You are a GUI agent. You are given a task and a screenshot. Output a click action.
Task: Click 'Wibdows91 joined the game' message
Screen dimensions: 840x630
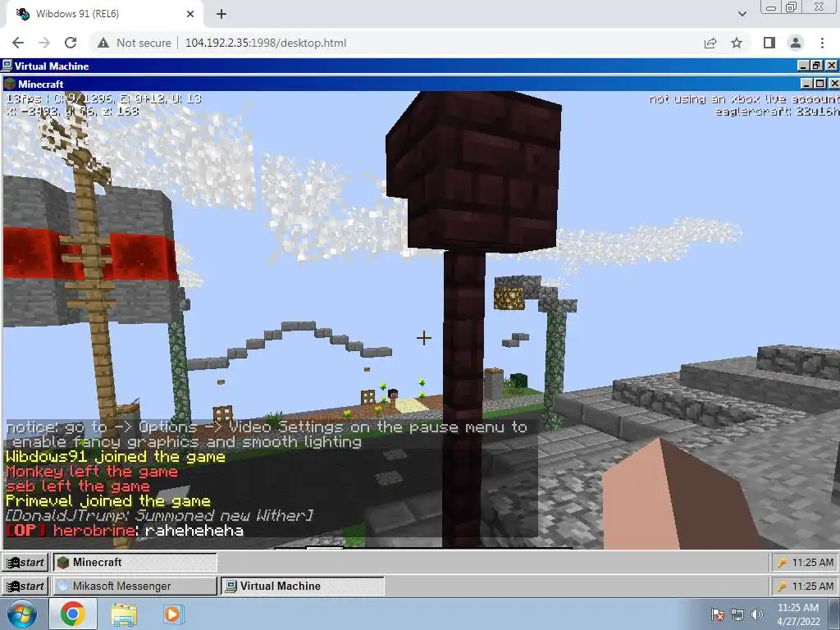coord(115,457)
